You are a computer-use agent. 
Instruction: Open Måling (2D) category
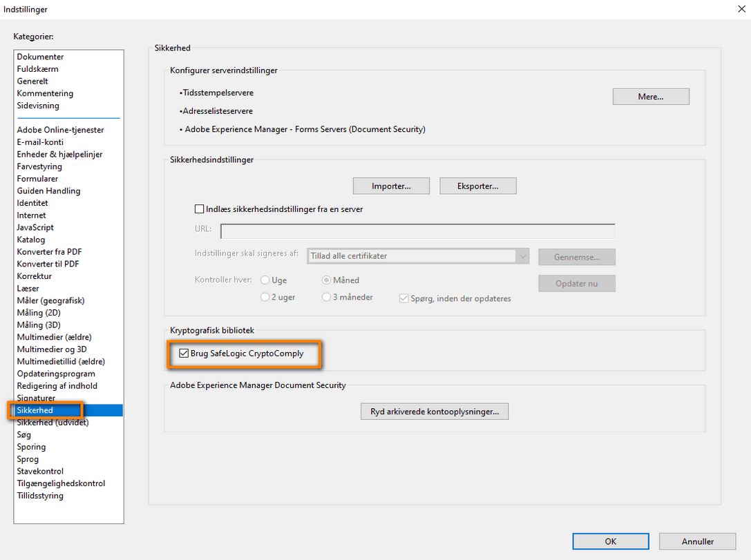tap(38, 313)
